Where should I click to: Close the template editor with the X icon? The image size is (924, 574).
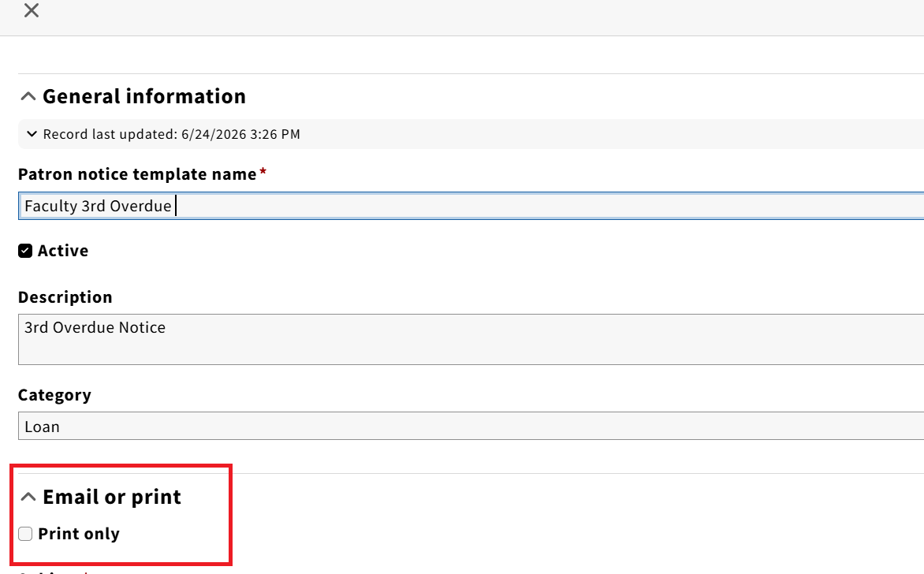(32, 10)
